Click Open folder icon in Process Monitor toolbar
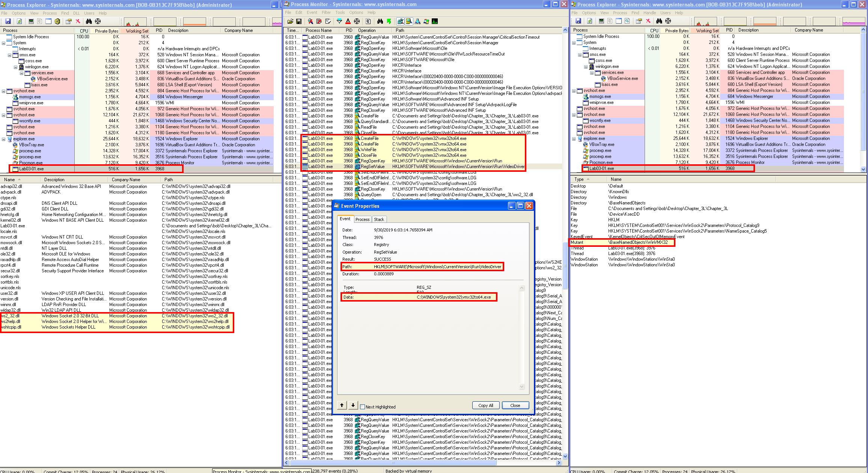Image resolution: width=868 pixels, height=473 pixels. 290,21
